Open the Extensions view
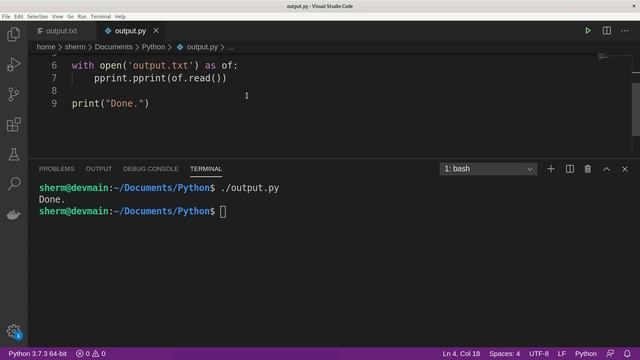Screen dimensions: 640x360 pos(13,124)
